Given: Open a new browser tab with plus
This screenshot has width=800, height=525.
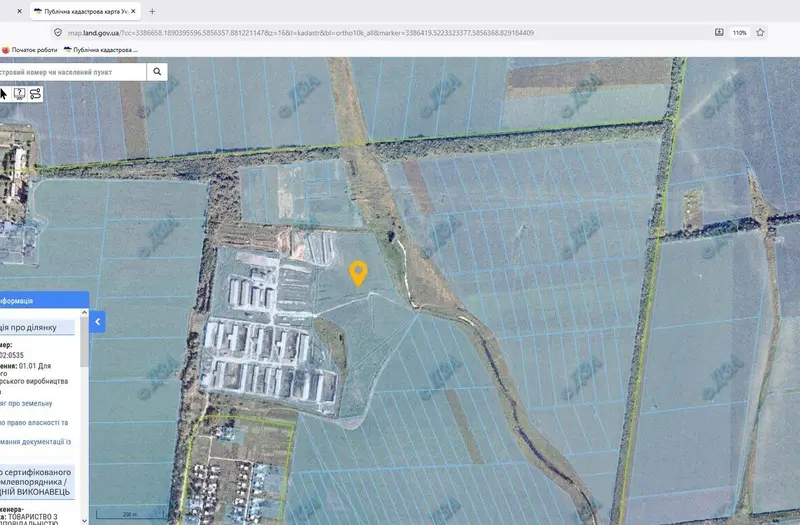Looking at the screenshot, I should point(152,11).
